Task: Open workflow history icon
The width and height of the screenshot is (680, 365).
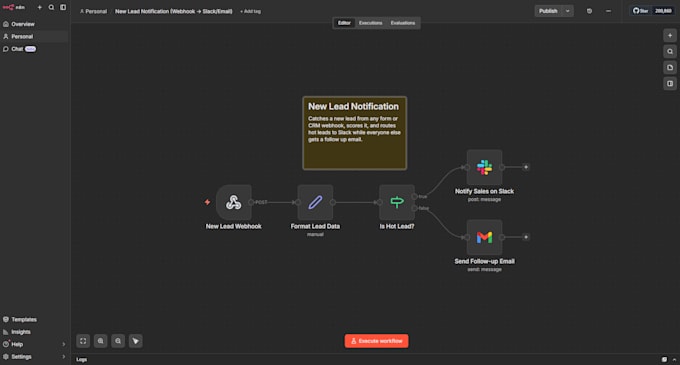Action: (589, 11)
